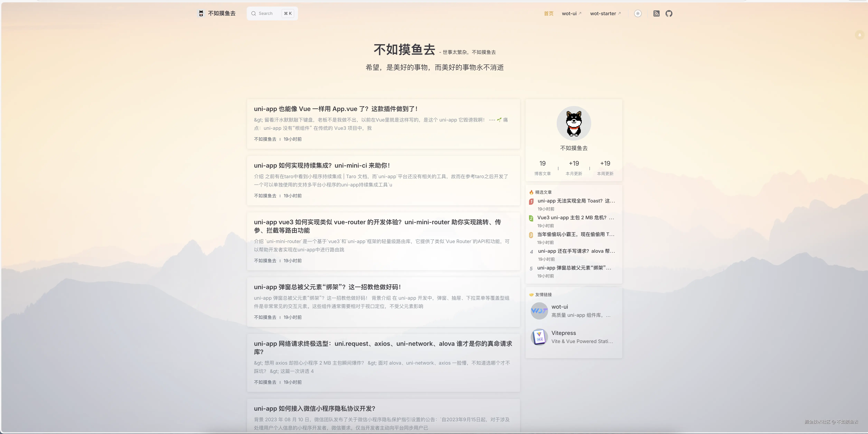This screenshot has width=868, height=434.
Task: Click the Vitepress logo thumbnail
Action: (x=539, y=337)
